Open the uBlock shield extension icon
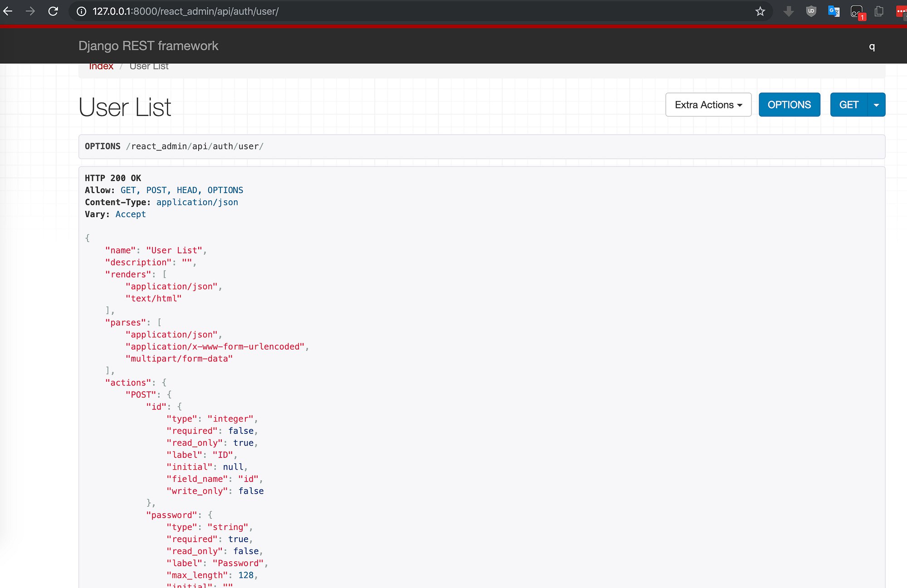Screen dimensions: 907x588 tap(811, 11)
